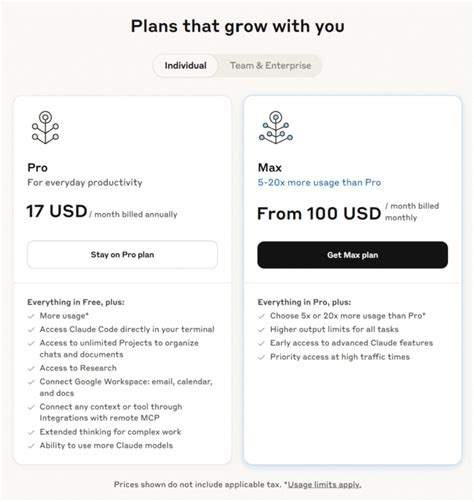Click checkmark next to More usage
This screenshot has height=502, width=474.
(x=31, y=316)
